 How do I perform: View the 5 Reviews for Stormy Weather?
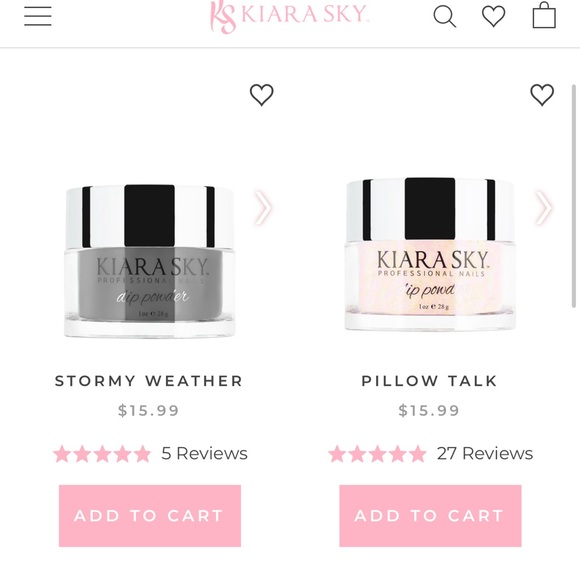204,453
